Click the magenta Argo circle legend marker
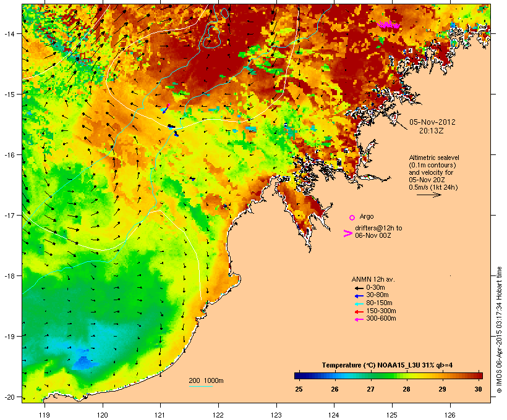Screen dimensions: 507x420 [x=352, y=217]
